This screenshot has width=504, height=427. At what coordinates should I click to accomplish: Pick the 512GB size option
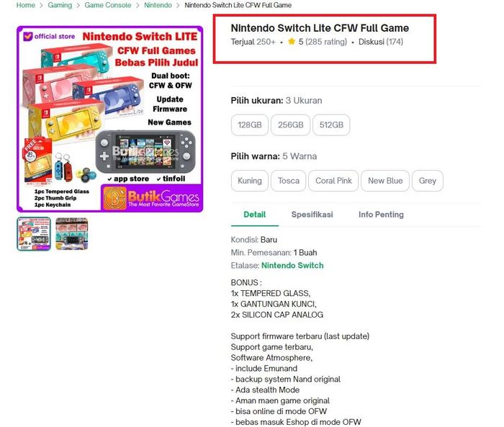(331, 125)
